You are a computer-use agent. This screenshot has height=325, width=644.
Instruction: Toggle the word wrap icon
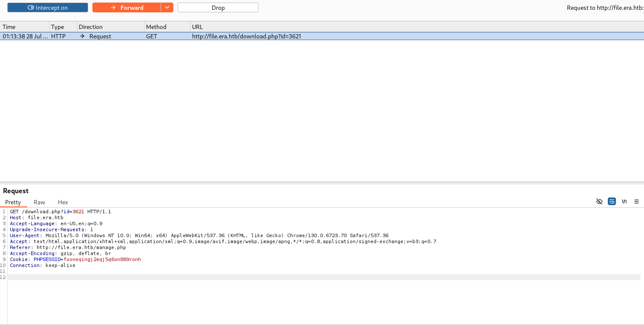(x=612, y=202)
